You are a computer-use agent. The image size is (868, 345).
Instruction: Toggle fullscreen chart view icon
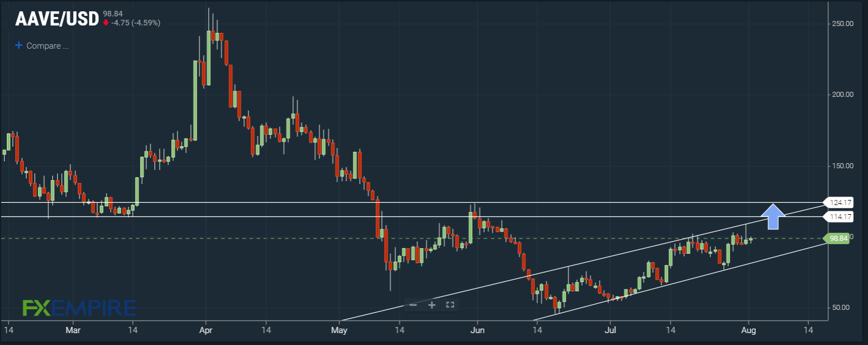point(450,305)
